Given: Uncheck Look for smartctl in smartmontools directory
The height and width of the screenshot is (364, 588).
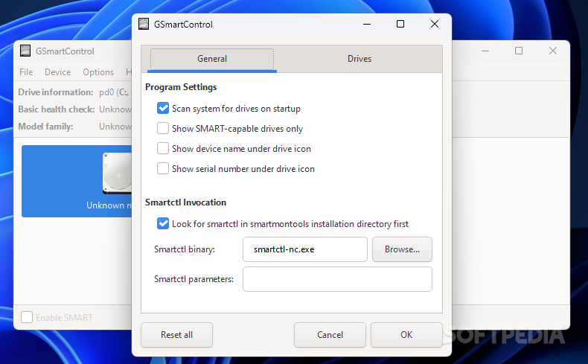Looking at the screenshot, I should 163,223.
